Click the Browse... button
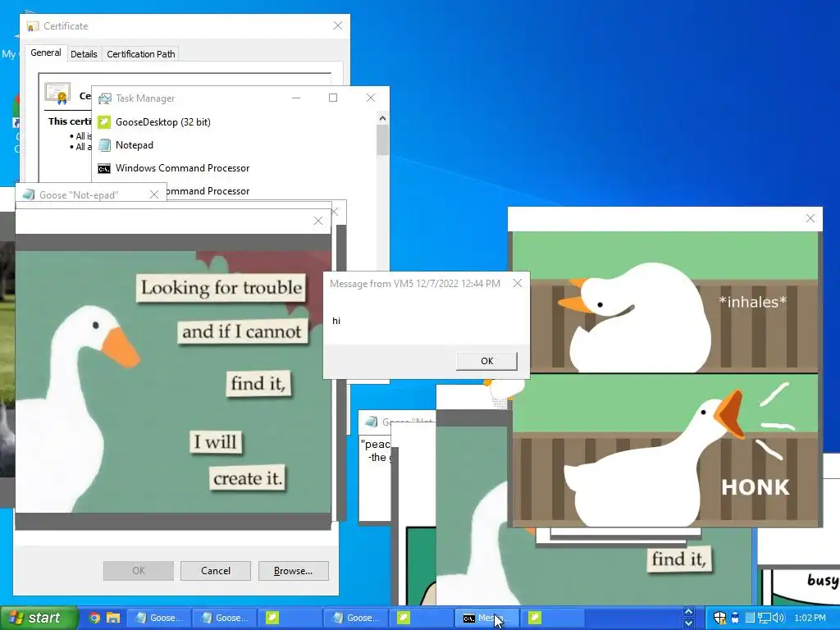 click(x=293, y=571)
